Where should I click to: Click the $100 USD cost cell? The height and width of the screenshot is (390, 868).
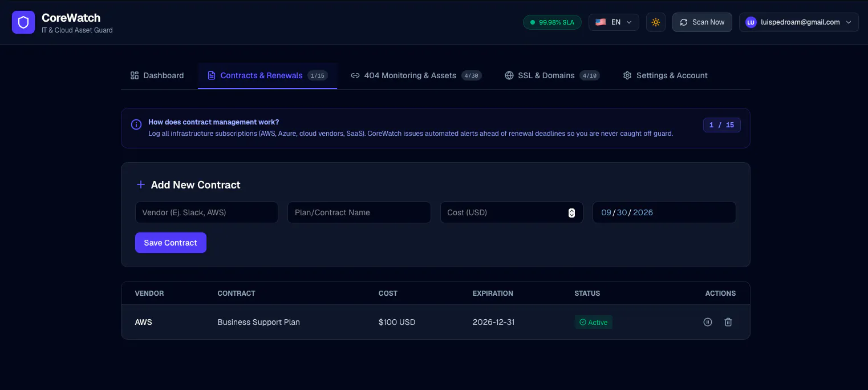point(397,322)
